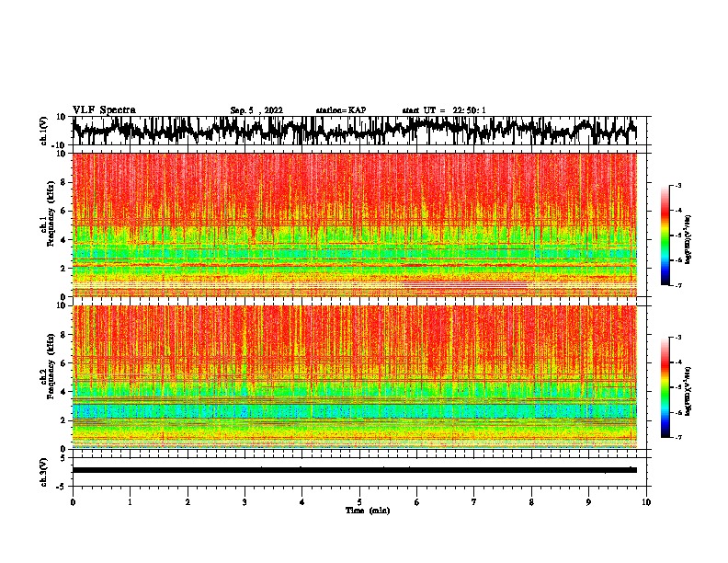Click time axis tick label "7"

tap(474, 502)
